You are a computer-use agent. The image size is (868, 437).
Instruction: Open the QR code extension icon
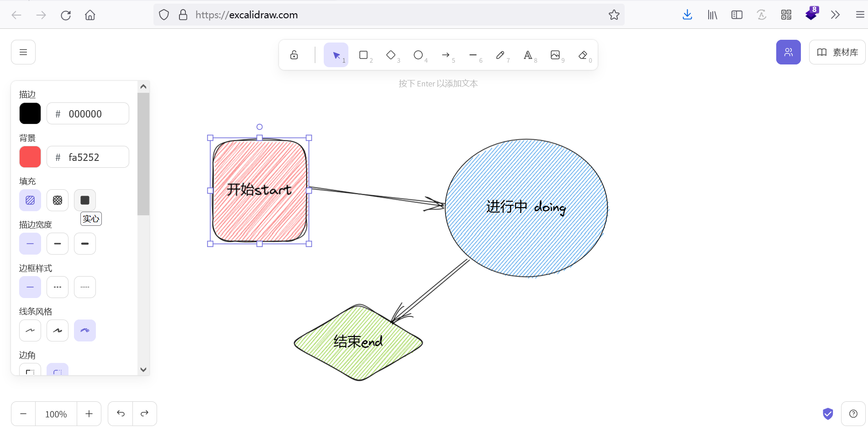point(786,15)
